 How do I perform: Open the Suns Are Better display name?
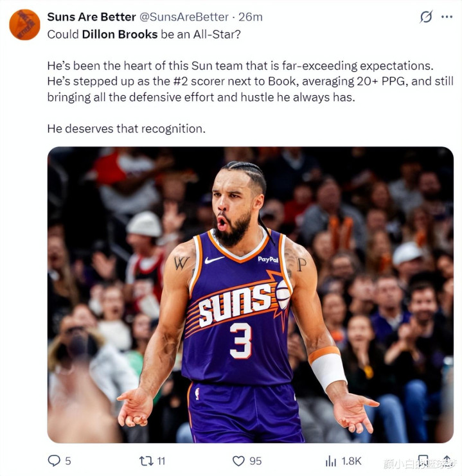tap(91, 17)
